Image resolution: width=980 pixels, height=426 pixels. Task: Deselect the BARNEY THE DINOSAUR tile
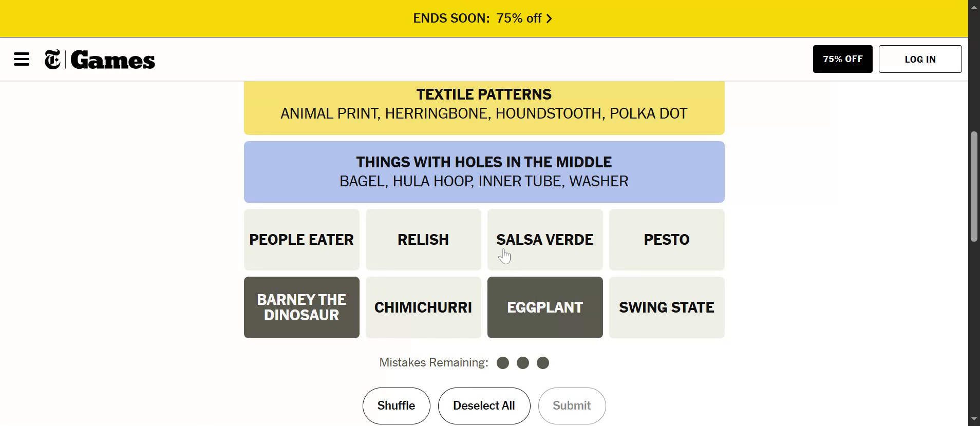301,307
